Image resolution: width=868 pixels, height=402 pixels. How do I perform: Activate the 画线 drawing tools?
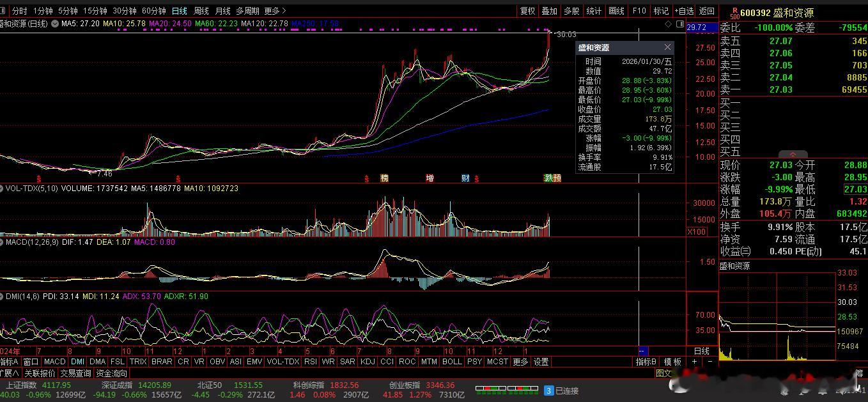pos(617,11)
